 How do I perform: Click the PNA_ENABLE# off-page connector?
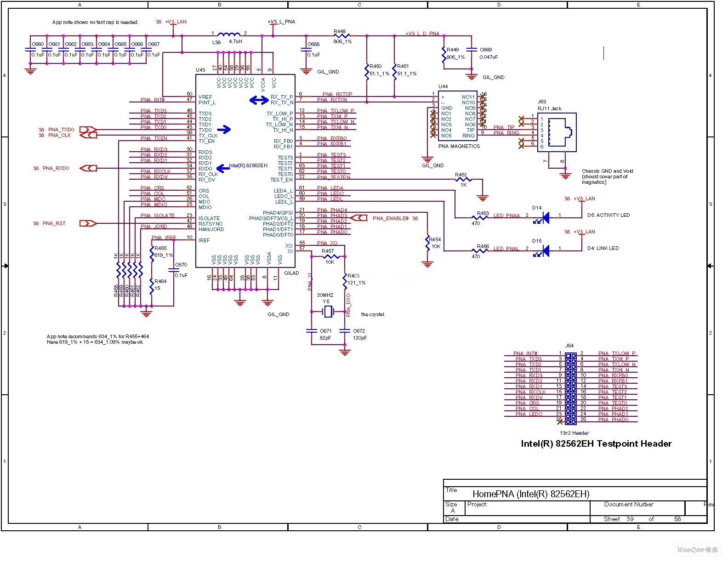359,218
